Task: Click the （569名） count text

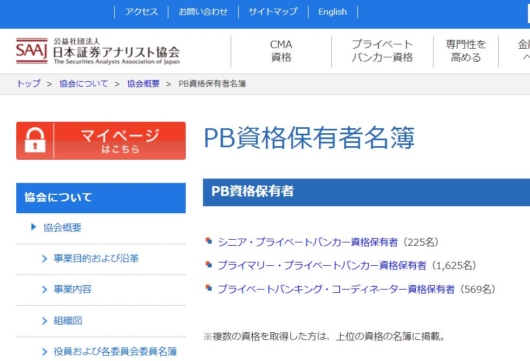Action: click(477, 289)
